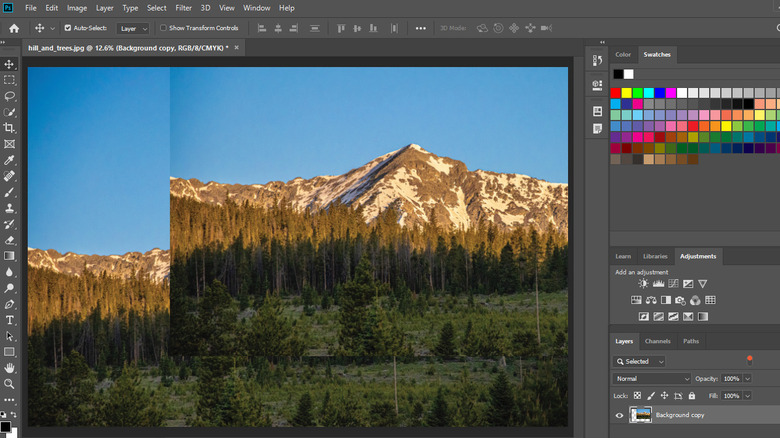
Task: Add a Color Balance adjustment
Action: [x=651, y=300]
